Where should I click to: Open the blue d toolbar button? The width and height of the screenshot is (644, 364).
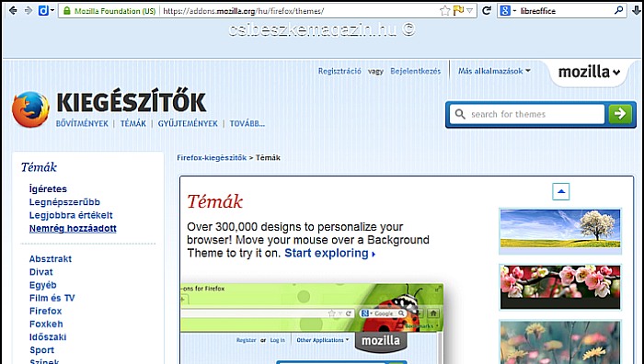click(x=43, y=11)
